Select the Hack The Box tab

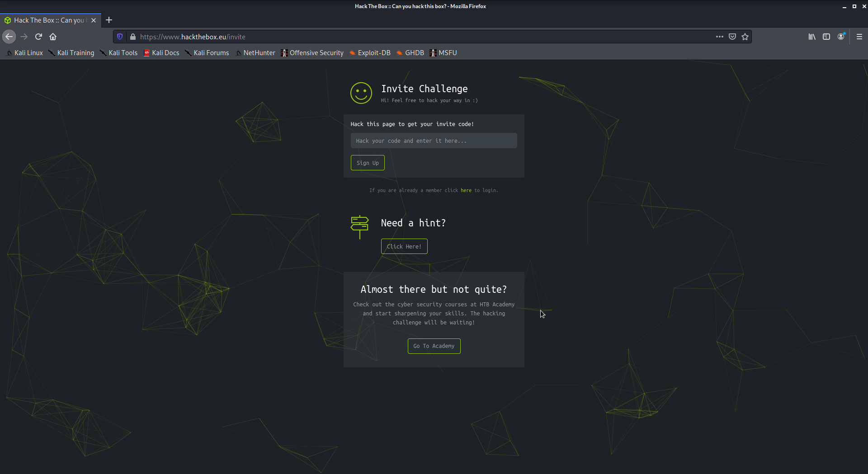pos(51,20)
